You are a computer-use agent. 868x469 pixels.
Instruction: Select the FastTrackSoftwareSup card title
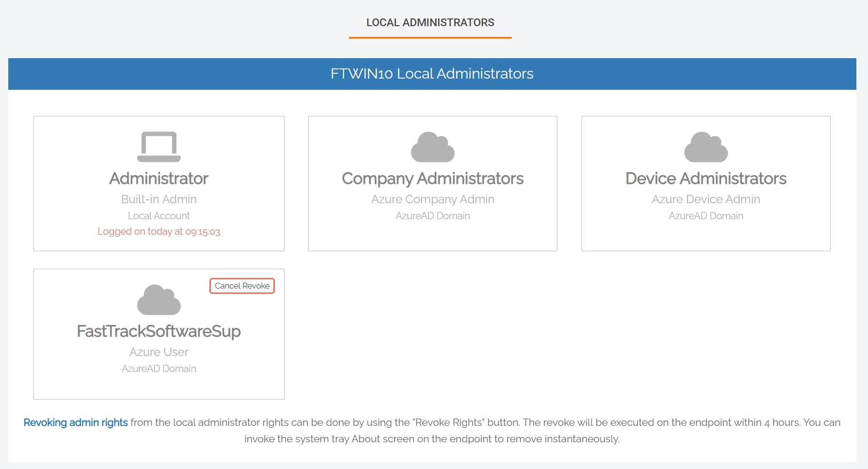159,331
